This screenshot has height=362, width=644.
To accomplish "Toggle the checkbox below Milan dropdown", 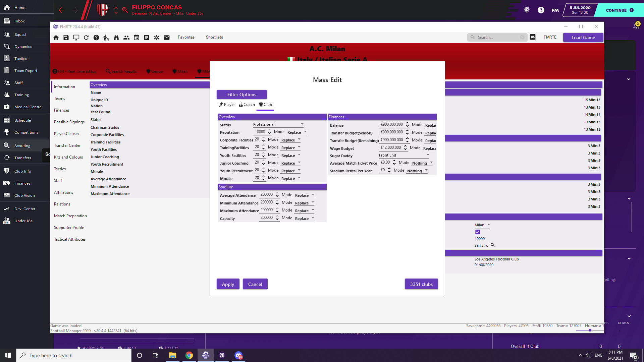I will pyautogui.click(x=478, y=232).
